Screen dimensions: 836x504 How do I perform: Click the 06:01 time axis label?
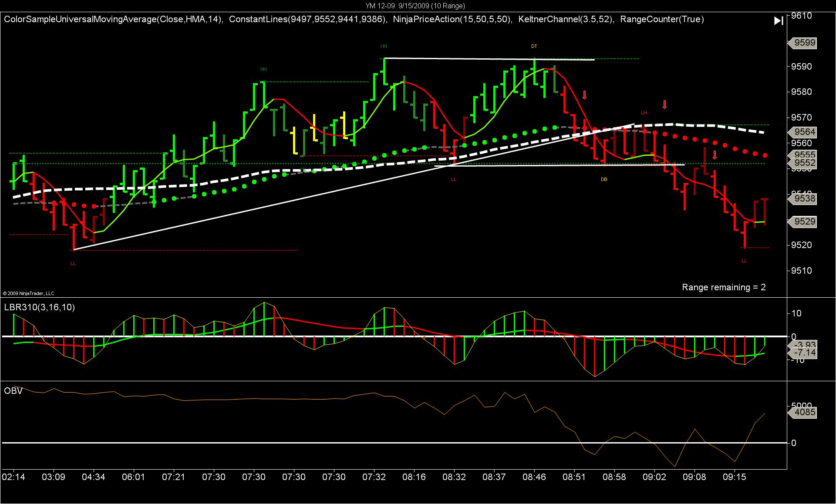(134, 477)
